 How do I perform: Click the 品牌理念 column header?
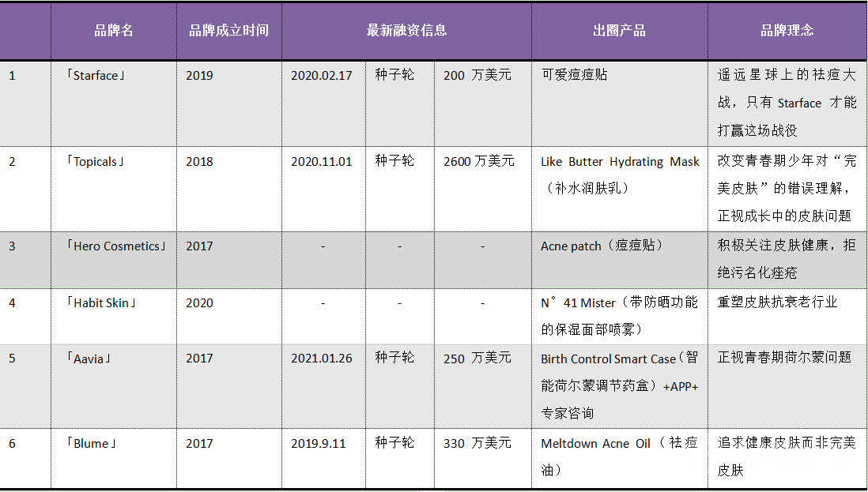click(787, 30)
